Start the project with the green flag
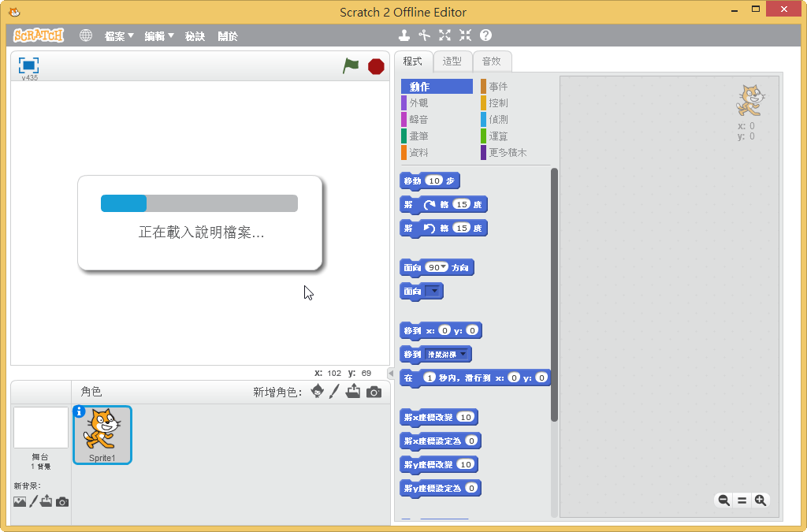Image resolution: width=807 pixels, height=532 pixels. (x=351, y=66)
